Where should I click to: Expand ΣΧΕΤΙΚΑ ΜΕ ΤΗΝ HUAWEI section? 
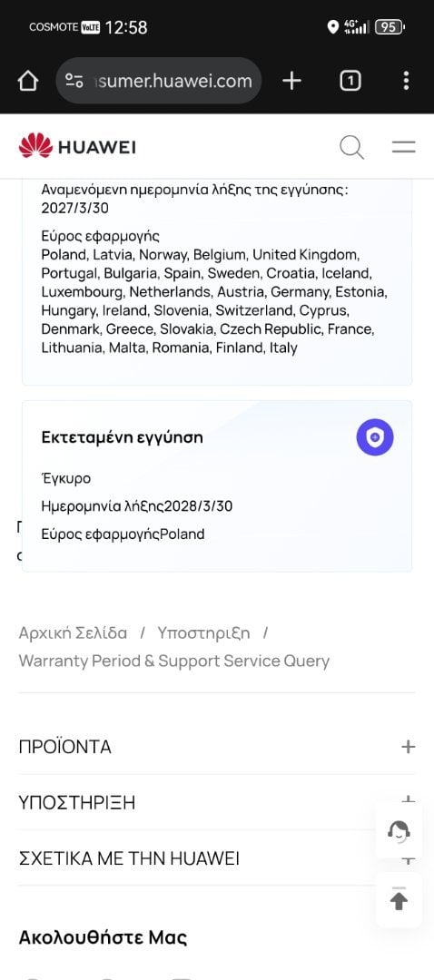[217, 857]
